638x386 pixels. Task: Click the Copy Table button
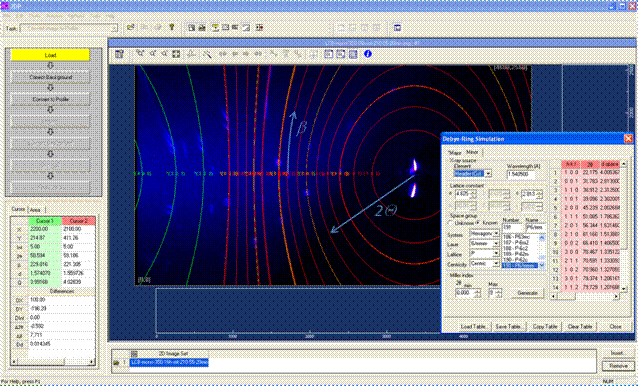545,326
